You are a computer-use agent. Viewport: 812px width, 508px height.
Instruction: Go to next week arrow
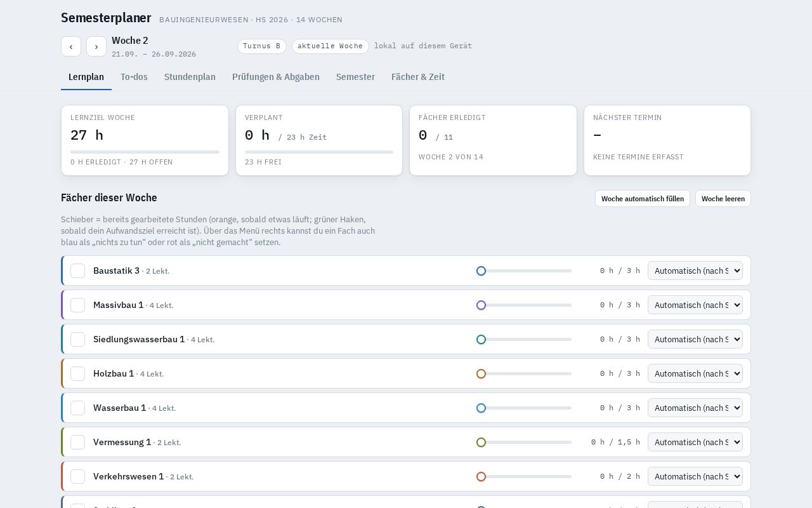click(96, 46)
